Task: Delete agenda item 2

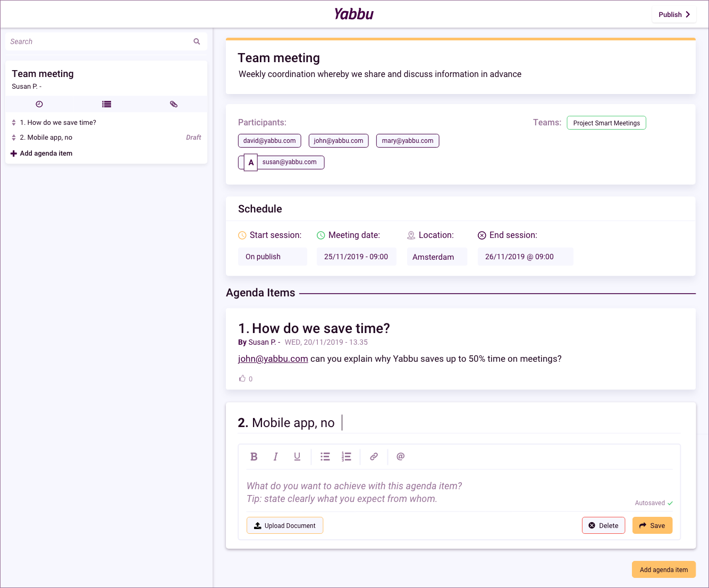Action: tap(604, 525)
